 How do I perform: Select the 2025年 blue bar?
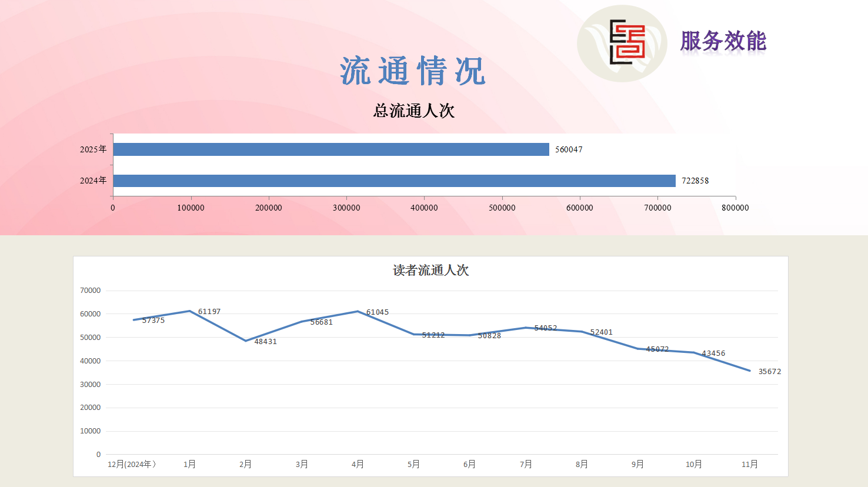coord(330,149)
